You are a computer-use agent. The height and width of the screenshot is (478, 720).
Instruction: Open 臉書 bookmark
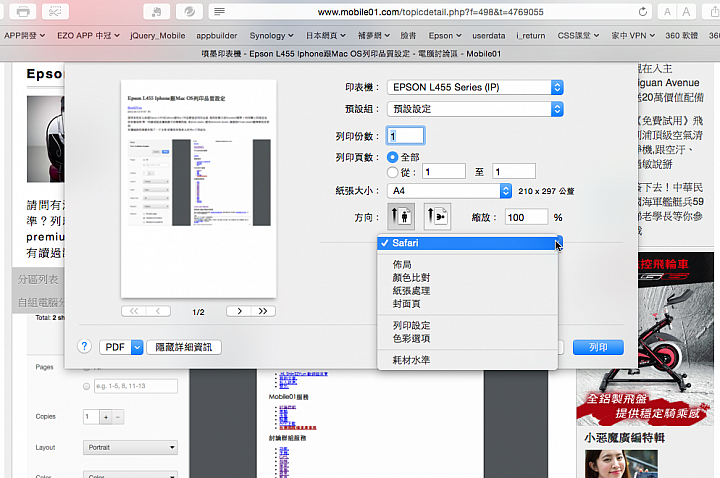[x=408, y=35]
